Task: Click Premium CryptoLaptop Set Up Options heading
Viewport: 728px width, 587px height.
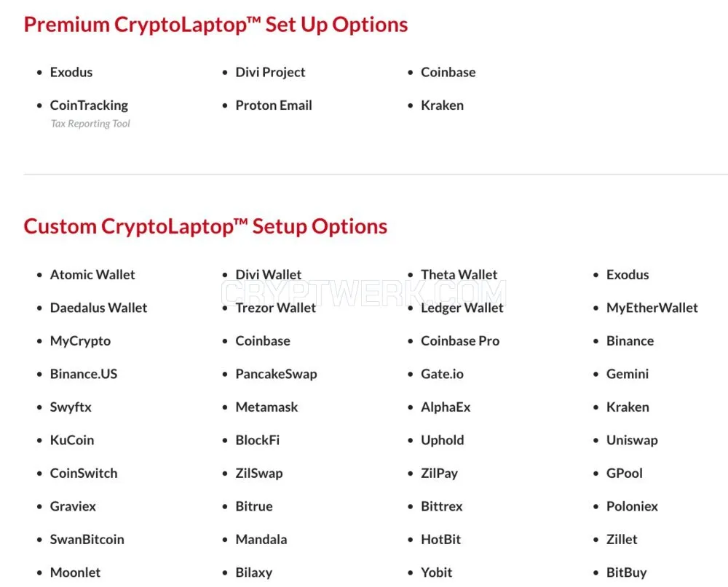Action: point(216,25)
